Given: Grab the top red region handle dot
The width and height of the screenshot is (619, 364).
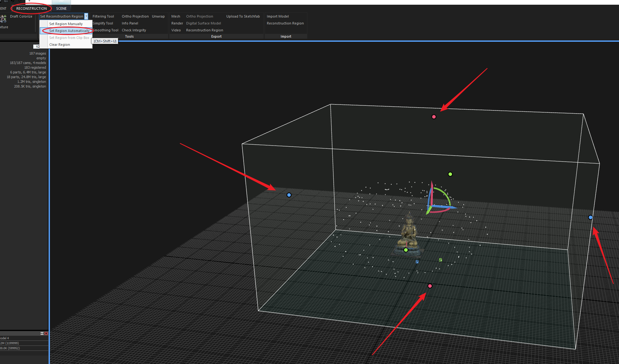Looking at the screenshot, I should 434,117.
